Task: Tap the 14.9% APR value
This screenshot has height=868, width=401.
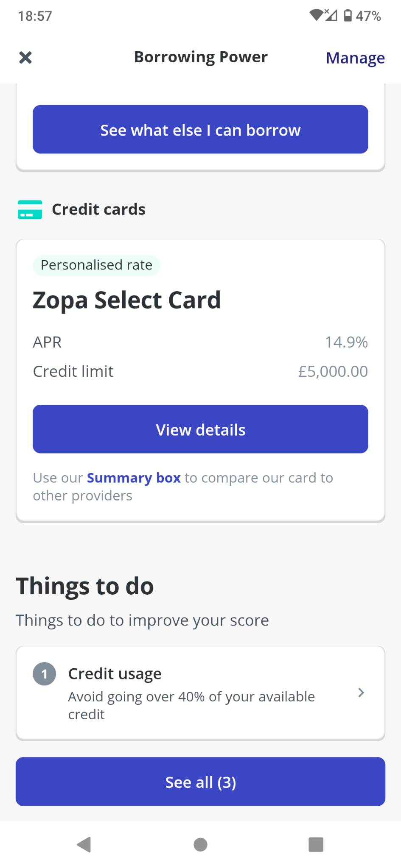Action: (346, 342)
